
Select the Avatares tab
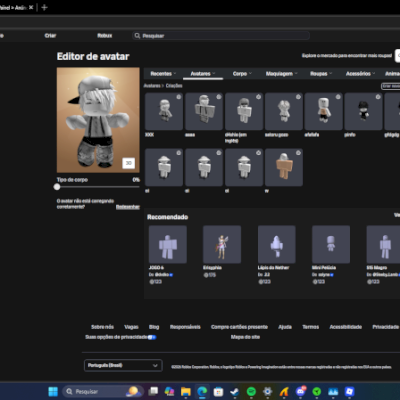pyautogui.click(x=203, y=74)
